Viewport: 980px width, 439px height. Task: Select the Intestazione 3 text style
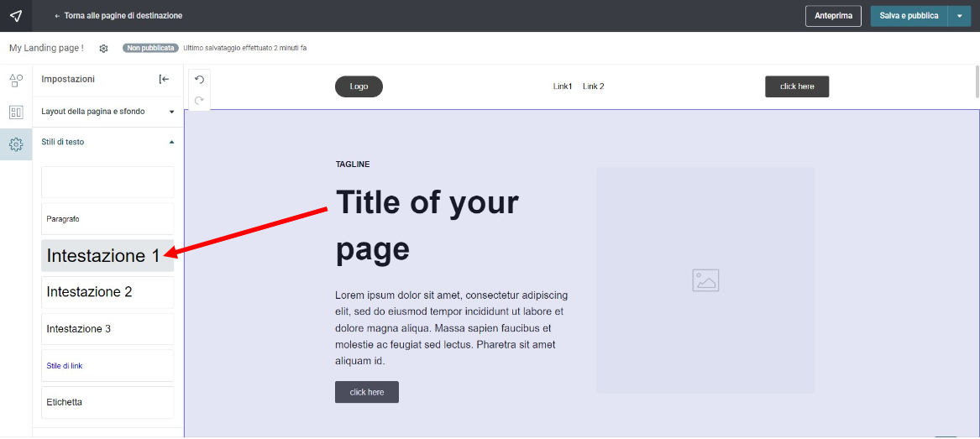[x=107, y=329]
